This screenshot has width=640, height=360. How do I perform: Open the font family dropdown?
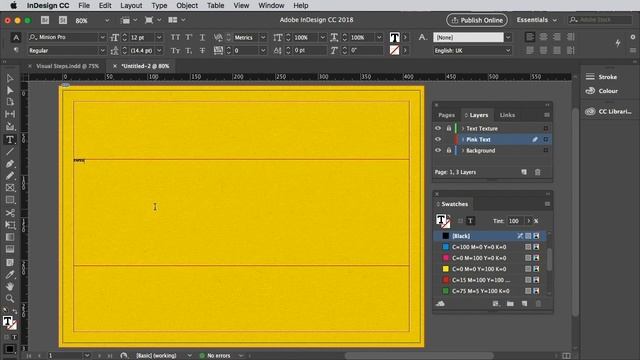pyautogui.click(x=102, y=37)
